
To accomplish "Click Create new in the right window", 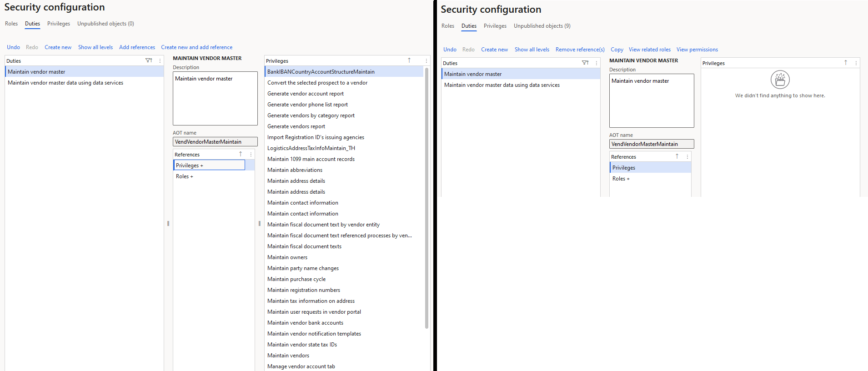I will pyautogui.click(x=494, y=50).
